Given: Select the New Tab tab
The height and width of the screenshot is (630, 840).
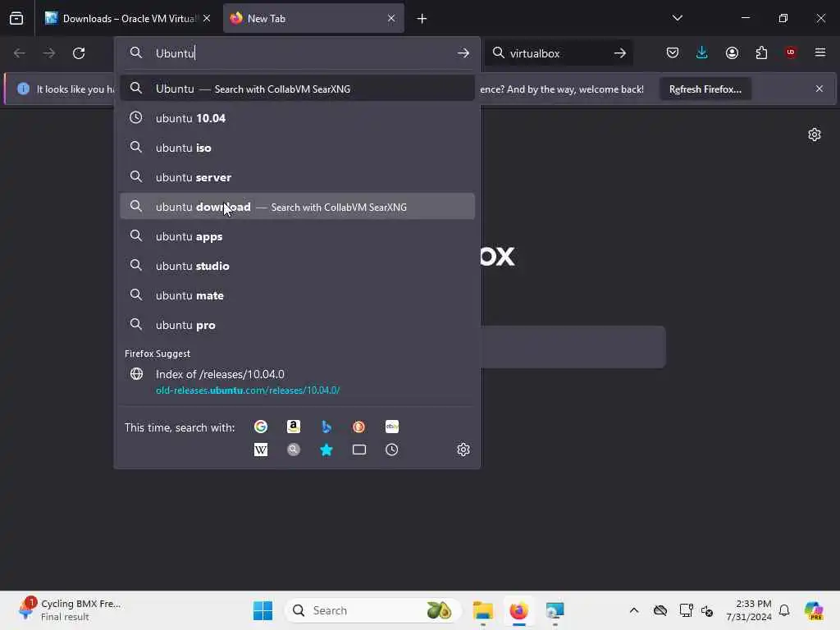Looking at the screenshot, I should 313,19.
